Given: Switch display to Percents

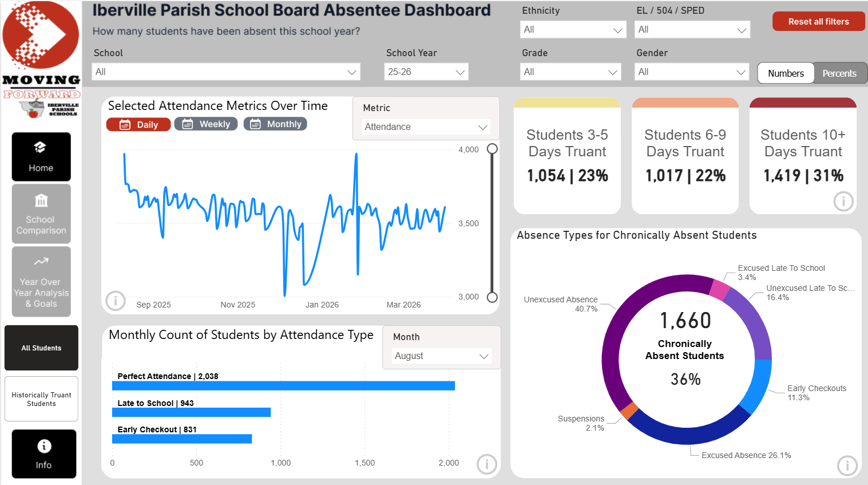Looking at the screenshot, I should tap(839, 73).
